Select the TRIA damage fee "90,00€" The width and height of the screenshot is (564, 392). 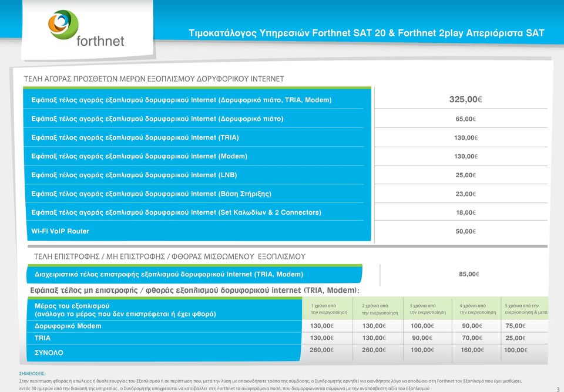[422, 338]
